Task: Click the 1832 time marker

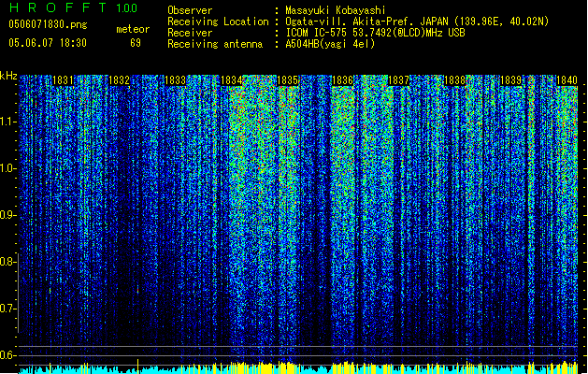Action: [119, 80]
